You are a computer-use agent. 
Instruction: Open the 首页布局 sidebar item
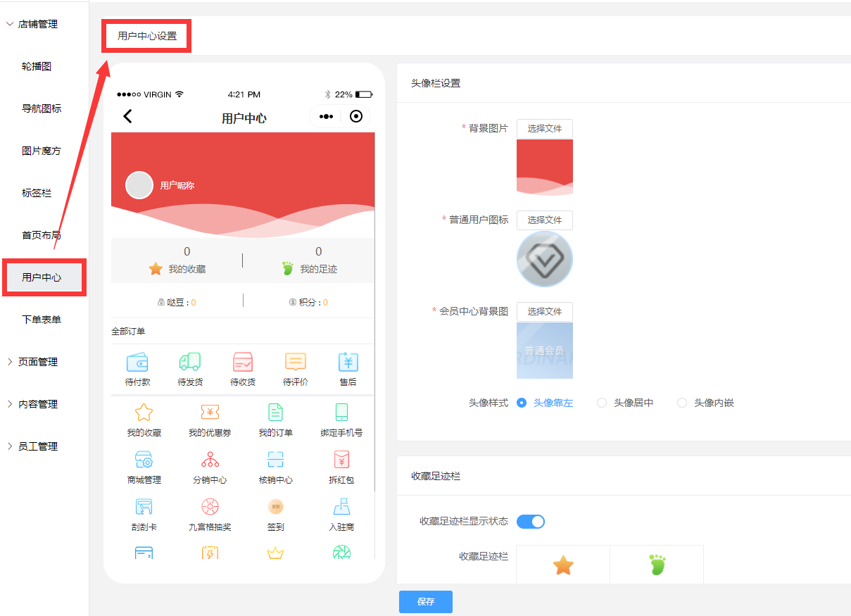pyautogui.click(x=42, y=235)
